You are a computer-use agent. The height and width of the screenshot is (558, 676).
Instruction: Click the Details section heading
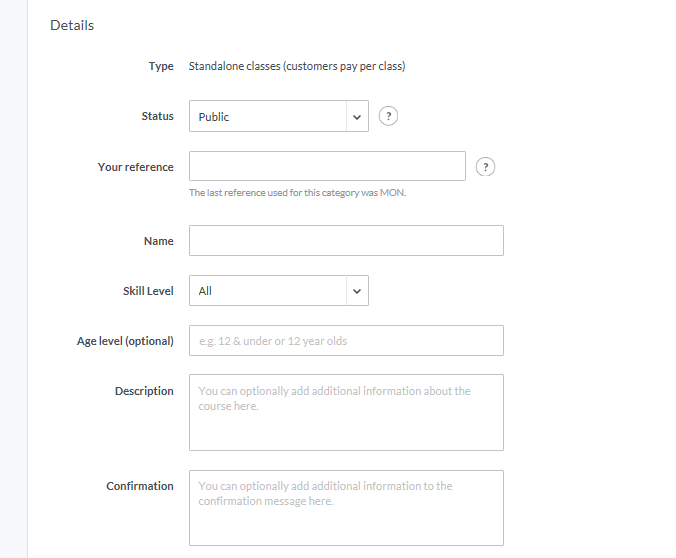tap(72, 25)
